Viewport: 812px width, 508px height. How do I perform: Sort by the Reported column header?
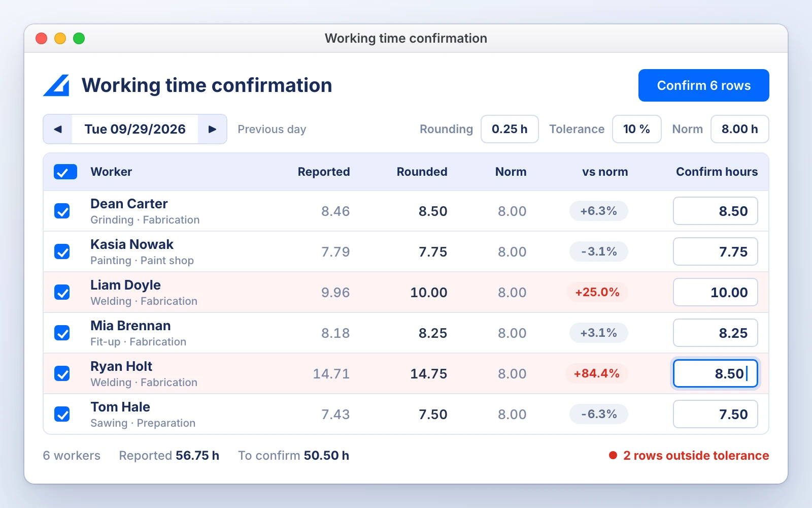[324, 172]
